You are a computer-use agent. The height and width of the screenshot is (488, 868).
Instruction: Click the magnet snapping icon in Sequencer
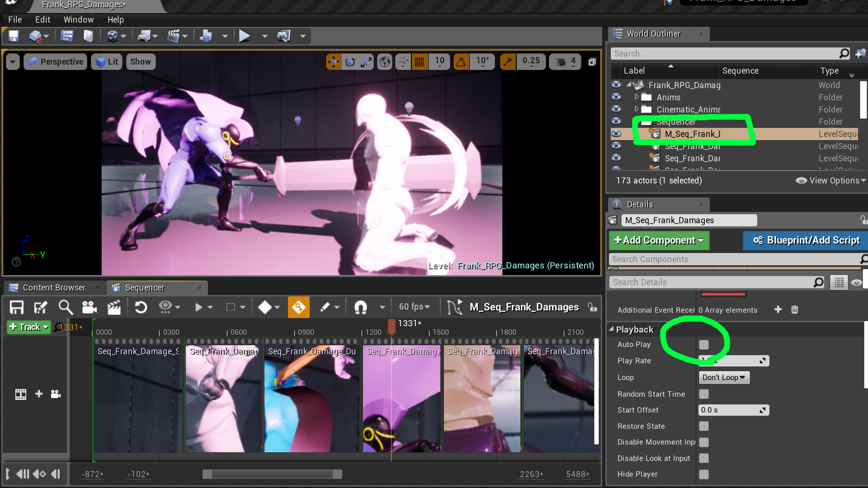[x=360, y=308]
